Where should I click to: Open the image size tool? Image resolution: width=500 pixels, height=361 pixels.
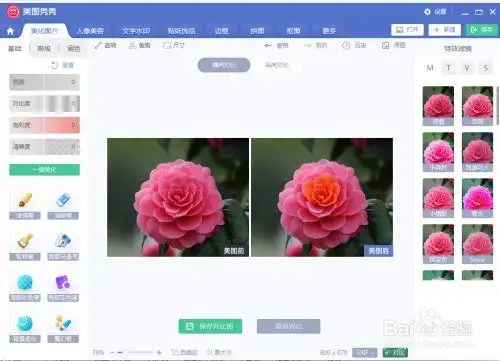pos(174,45)
